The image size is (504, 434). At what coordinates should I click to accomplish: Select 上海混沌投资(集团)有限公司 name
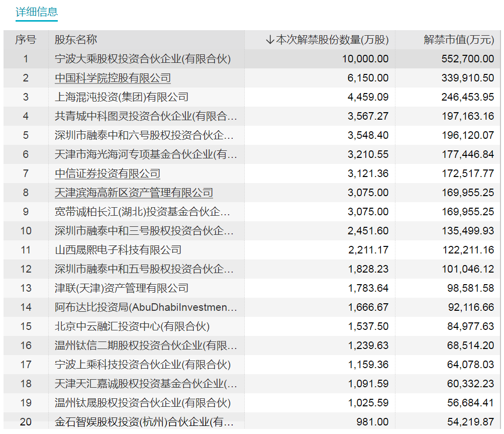pos(122,97)
